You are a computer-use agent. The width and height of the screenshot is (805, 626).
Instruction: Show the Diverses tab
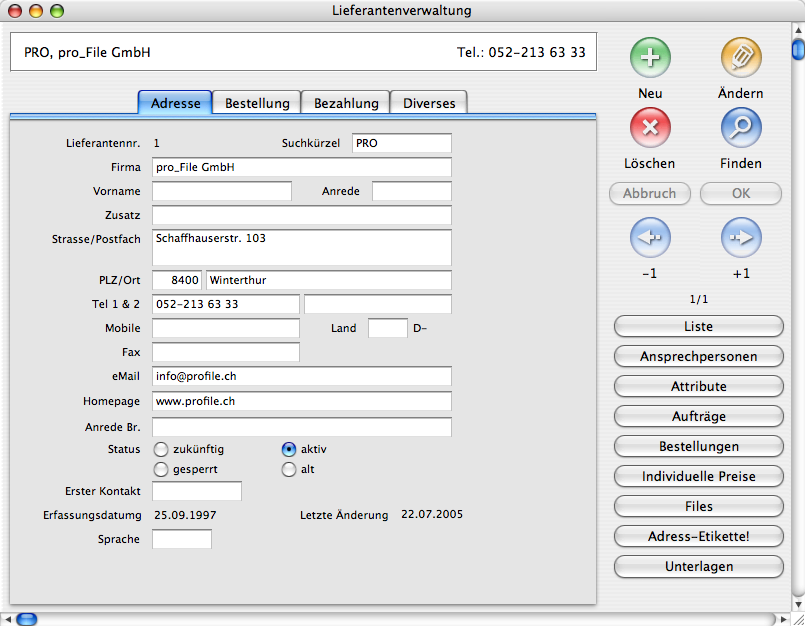(x=429, y=103)
